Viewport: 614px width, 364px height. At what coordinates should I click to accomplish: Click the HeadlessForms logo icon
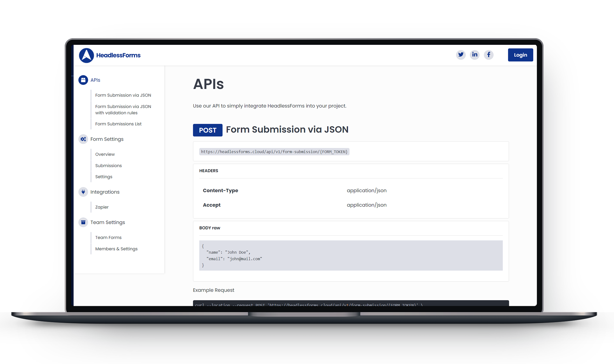point(86,55)
